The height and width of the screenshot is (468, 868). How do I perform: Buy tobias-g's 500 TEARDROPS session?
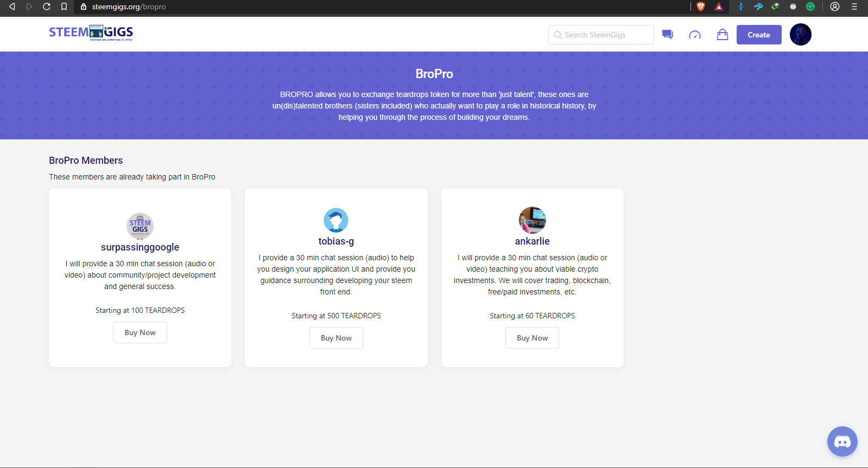[x=336, y=338]
